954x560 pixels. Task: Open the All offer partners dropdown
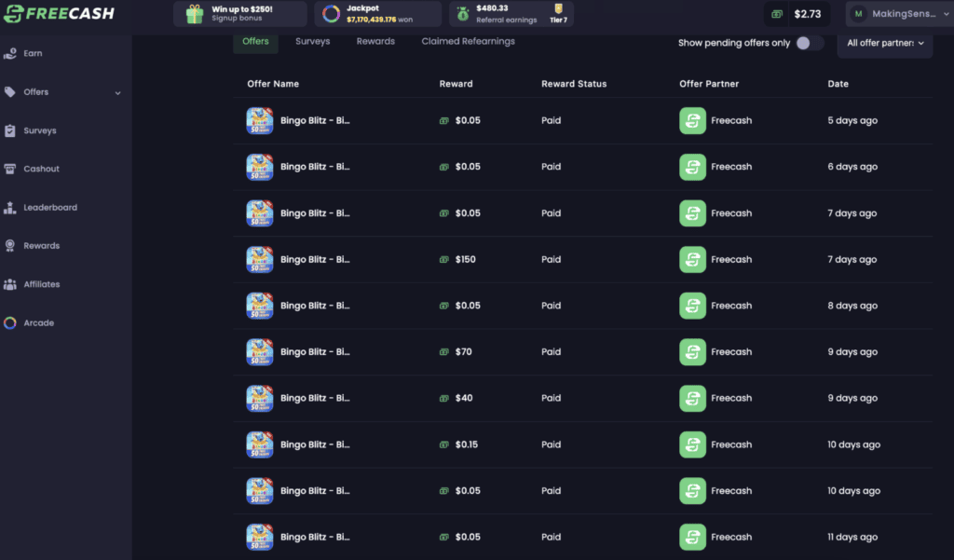click(883, 44)
